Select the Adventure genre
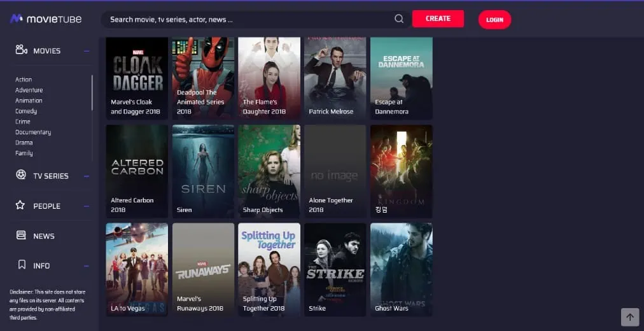644x331 pixels. [29, 90]
